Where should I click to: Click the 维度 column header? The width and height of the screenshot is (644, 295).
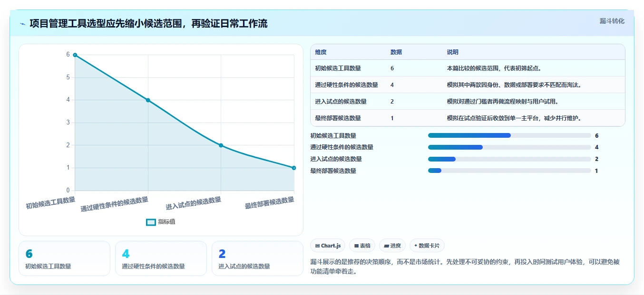click(x=321, y=52)
